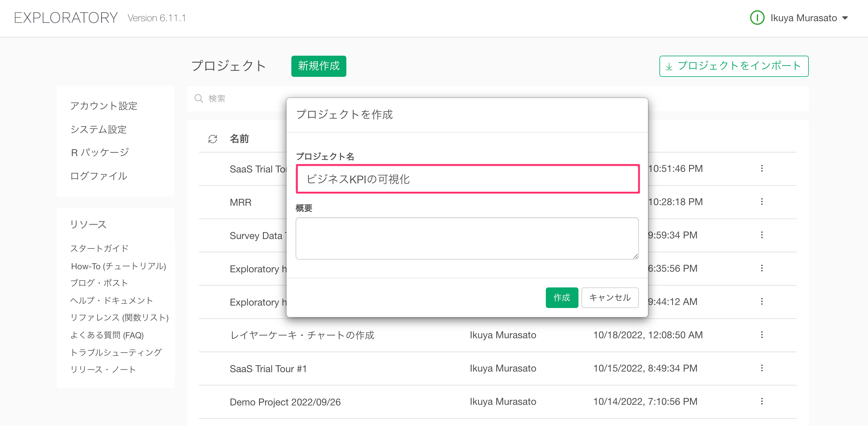The image size is (868, 426).
Task: Open ブログ・ポスト link
Action: click(99, 283)
